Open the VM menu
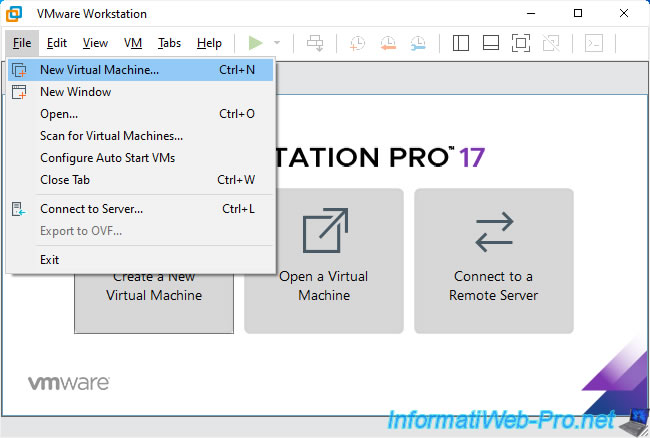Viewport: 650px width, 438px height. [x=133, y=43]
